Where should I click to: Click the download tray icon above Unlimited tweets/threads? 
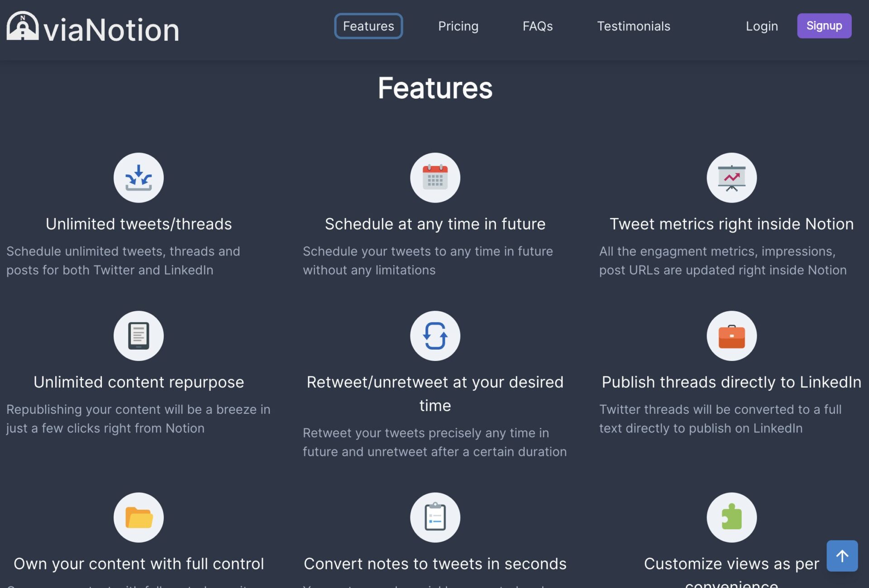point(138,178)
